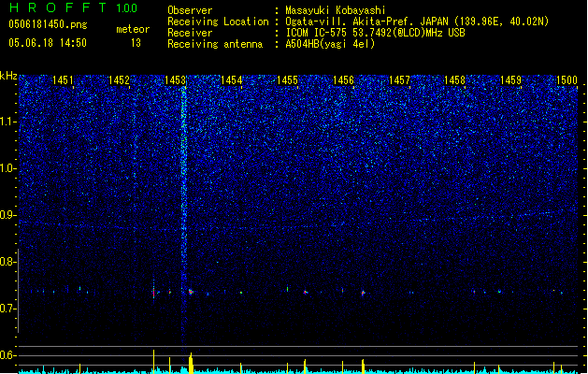Click the Receiving Location label
This screenshot has width=588, height=374.
[x=218, y=22]
